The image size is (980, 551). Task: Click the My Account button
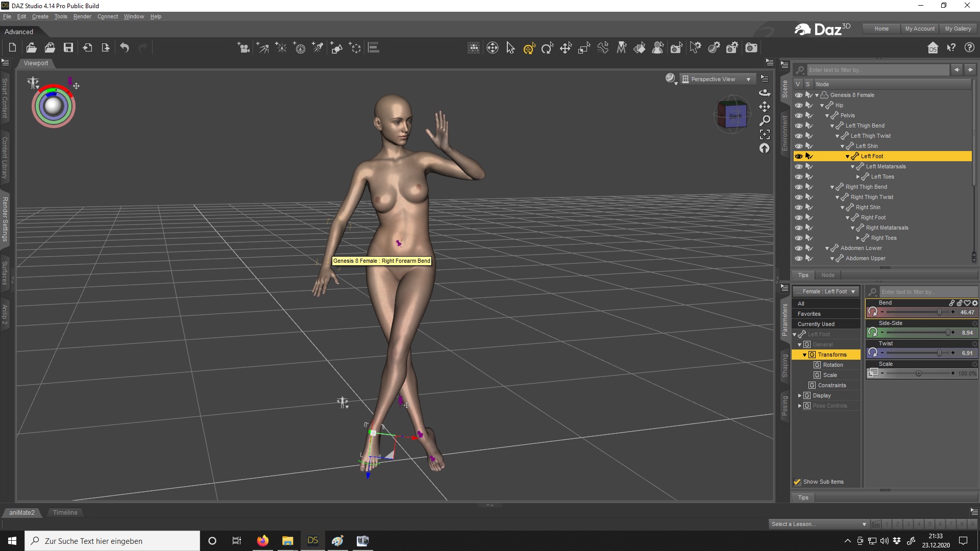click(920, 29)
